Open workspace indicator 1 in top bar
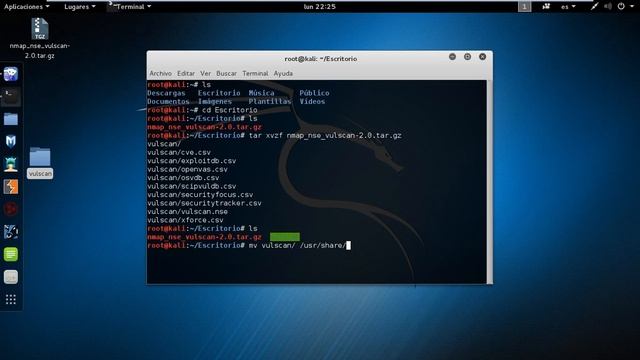The width and height of the screenshot is (640, 360). 524,7
